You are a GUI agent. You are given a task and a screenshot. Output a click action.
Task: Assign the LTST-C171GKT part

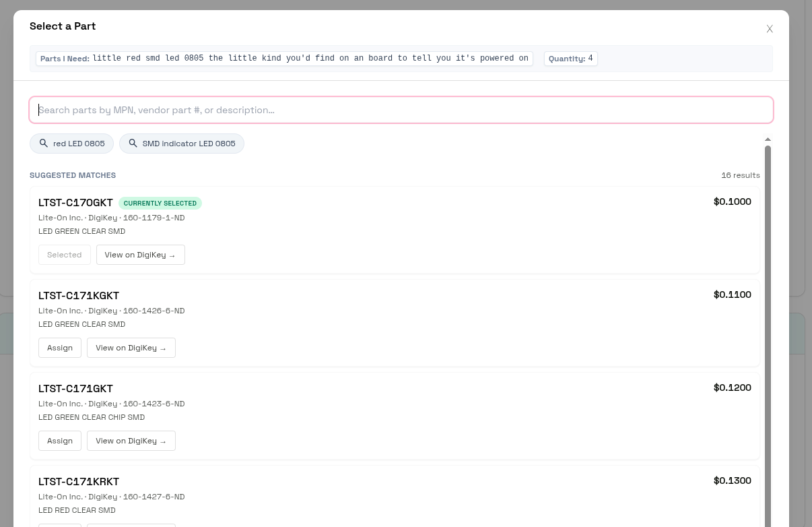pyautogui.click(x=60, y=441)
